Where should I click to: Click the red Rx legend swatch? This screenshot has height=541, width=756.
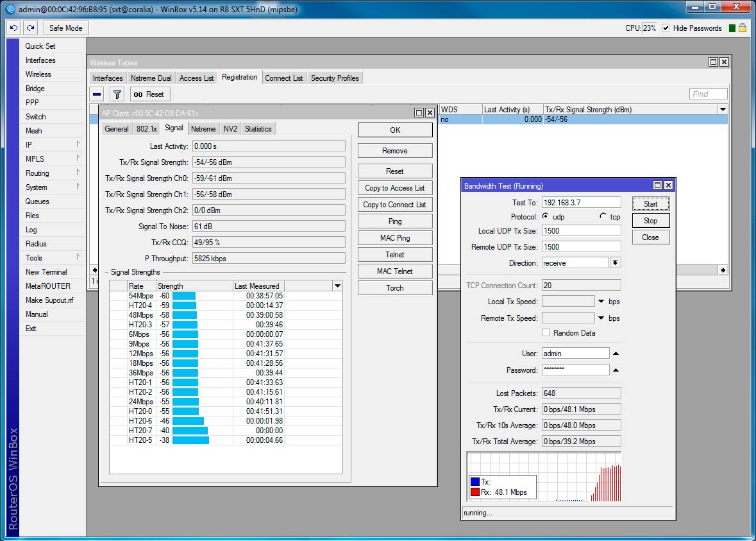click(475, 492)
